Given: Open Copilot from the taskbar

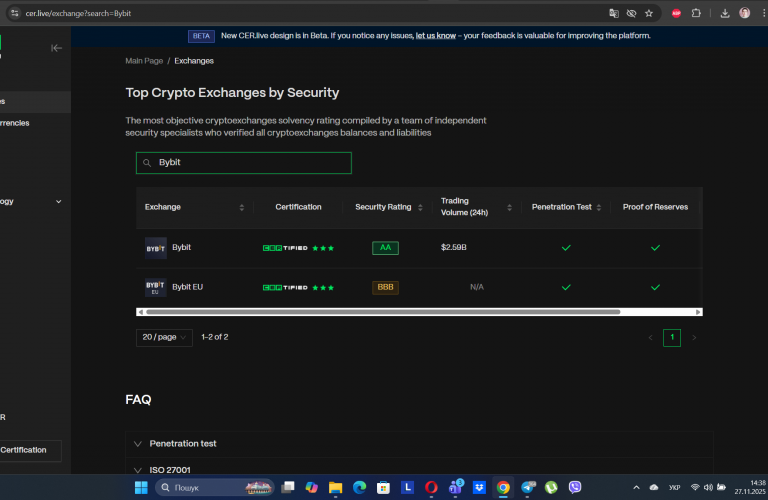Looking at the screenshot, I should (x=312, y=487).
